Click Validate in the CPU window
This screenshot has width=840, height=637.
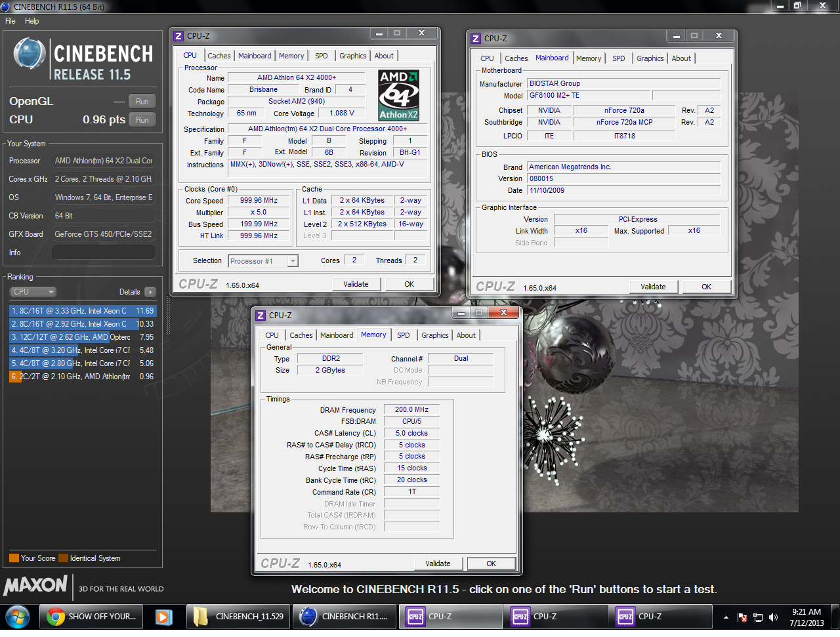(356, 284)
